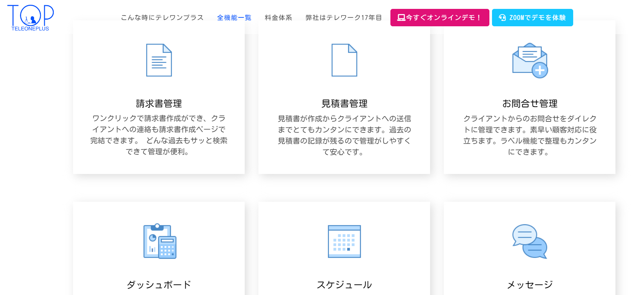
Task: Click the 請求書管理 document icon
Action: pyautogui.click(x=159, y=60)
